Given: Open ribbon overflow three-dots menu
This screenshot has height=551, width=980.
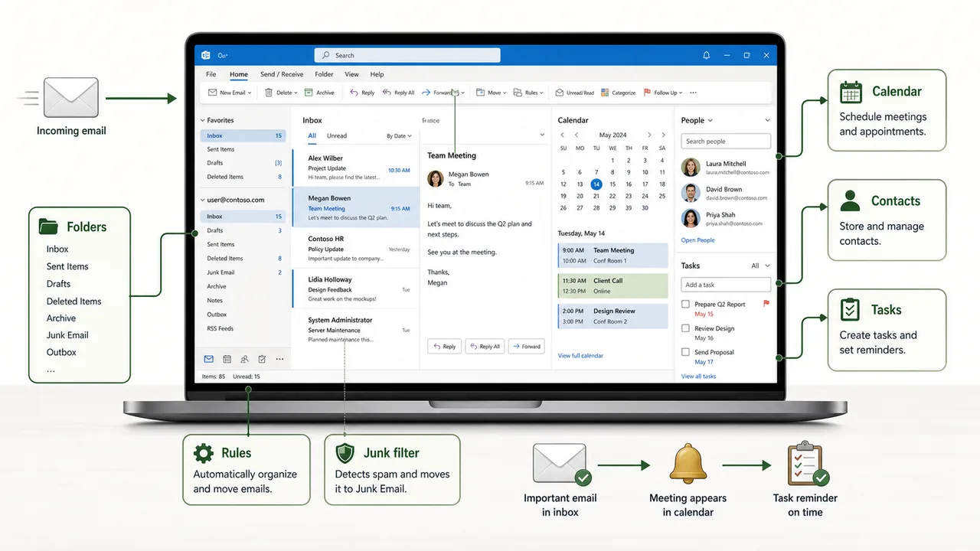Looking at the screenshot, I should [693, 93].
